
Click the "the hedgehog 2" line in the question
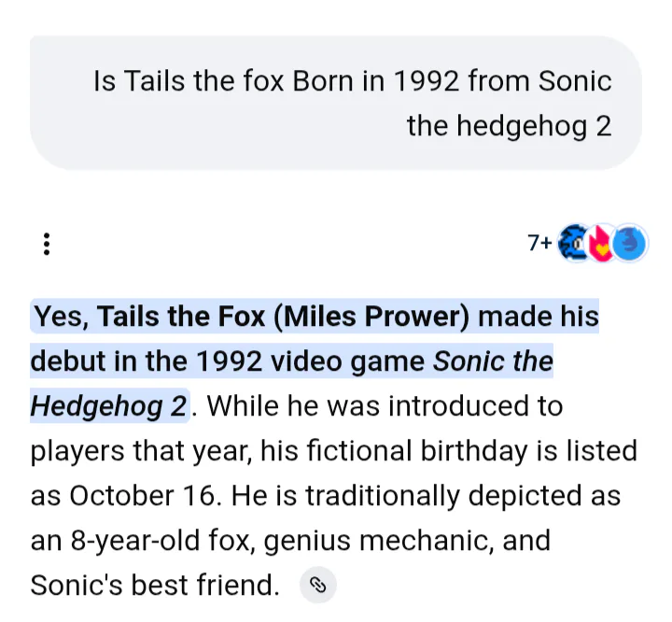point(509,125)
